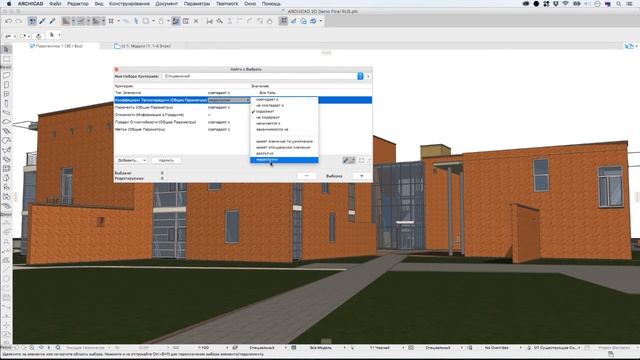Select the Slab tool in the toolbox
The width and height of the screenshot is (640, 360).
point(6,122)
